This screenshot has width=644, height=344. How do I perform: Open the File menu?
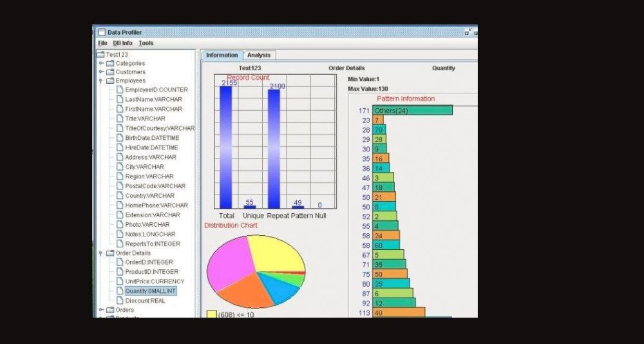[102, 43]
